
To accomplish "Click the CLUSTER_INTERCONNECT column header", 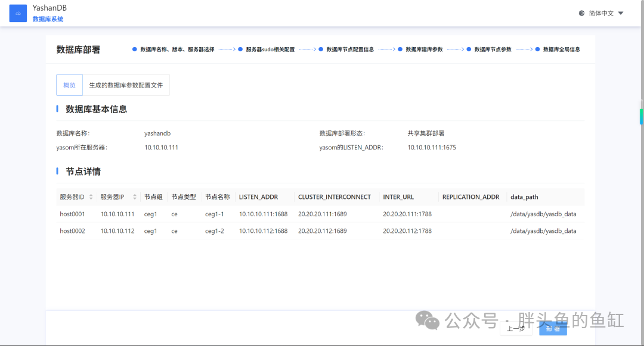I will click(335, 197).
